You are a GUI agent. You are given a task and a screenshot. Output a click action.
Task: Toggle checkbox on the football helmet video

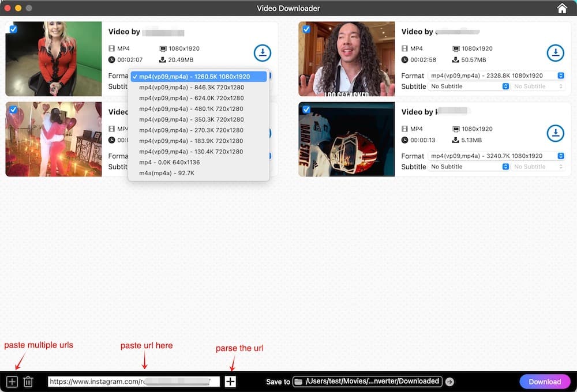tap(306, 110)
